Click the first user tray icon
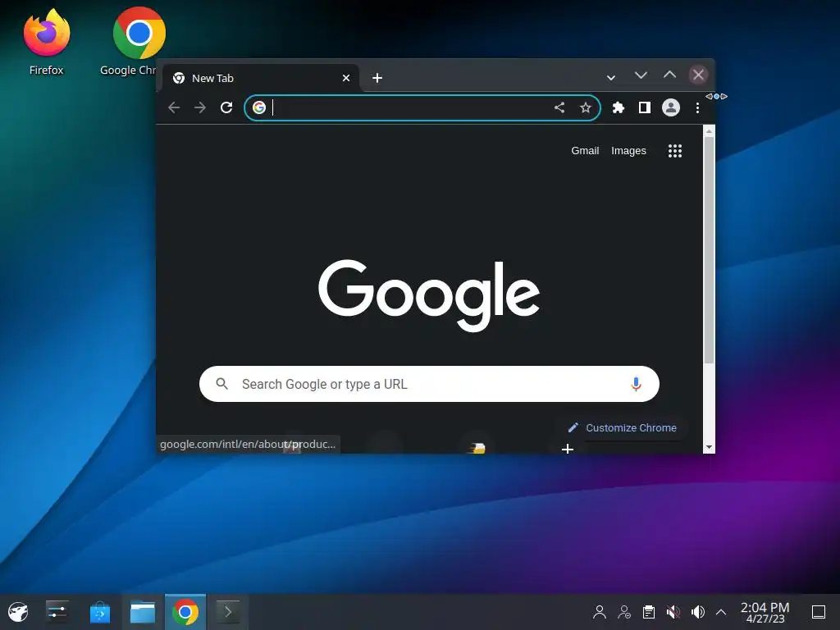Viewport: 840px width, 630px height. tap(600, 612)
